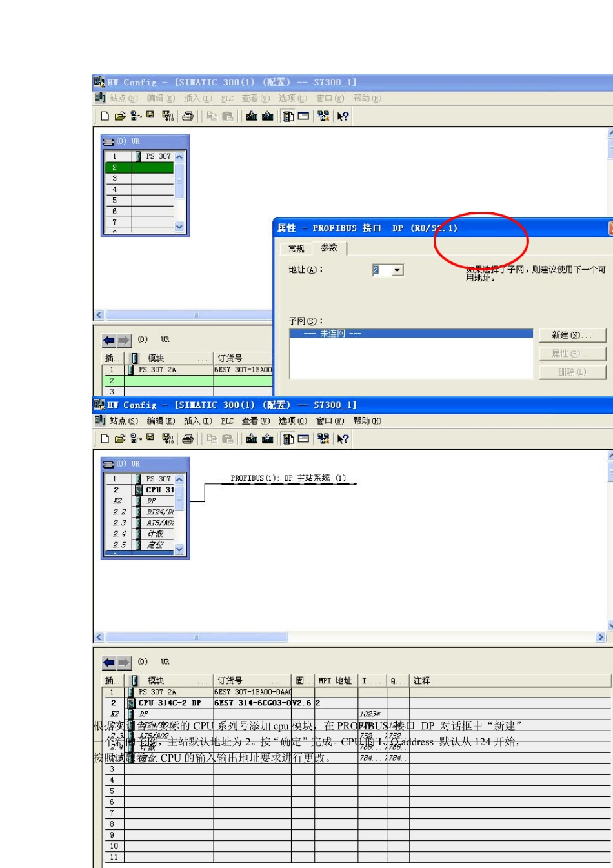Click Print icon in upper HW Config toolbar
This screenshot has height=868, width=613.
188,116
